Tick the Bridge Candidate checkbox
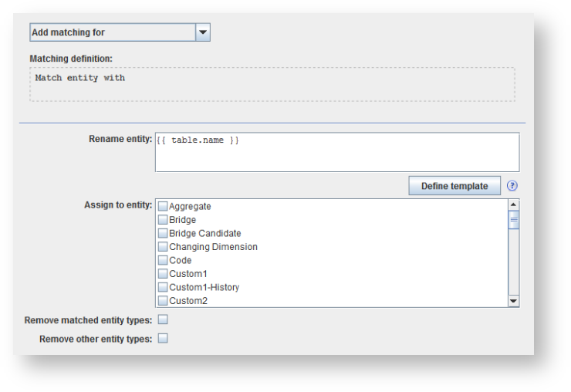571x392 pixels. click(x=163, y=233)
